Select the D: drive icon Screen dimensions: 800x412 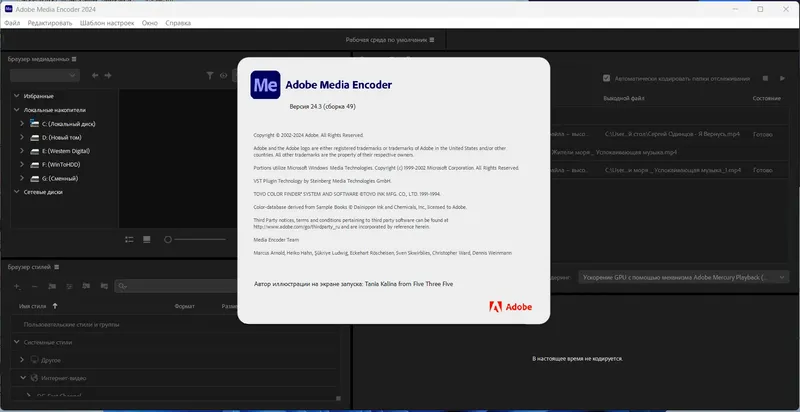point(35,138)
